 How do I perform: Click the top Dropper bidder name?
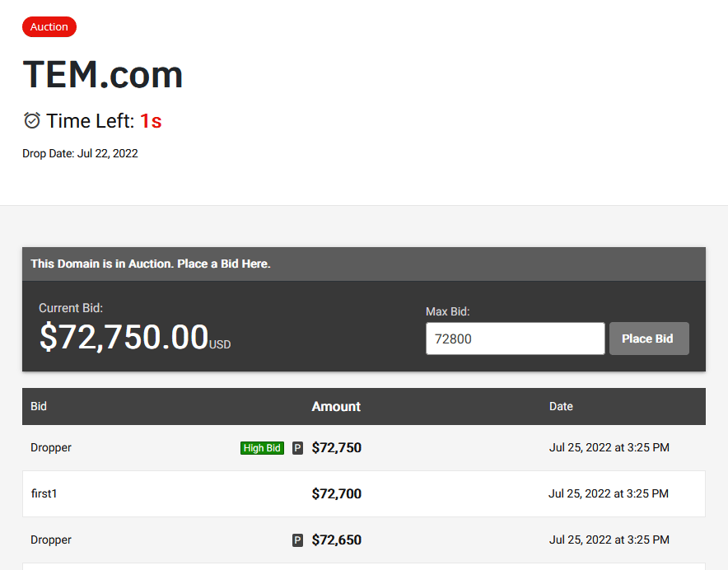pyautogui.click(x=51, y=448)
